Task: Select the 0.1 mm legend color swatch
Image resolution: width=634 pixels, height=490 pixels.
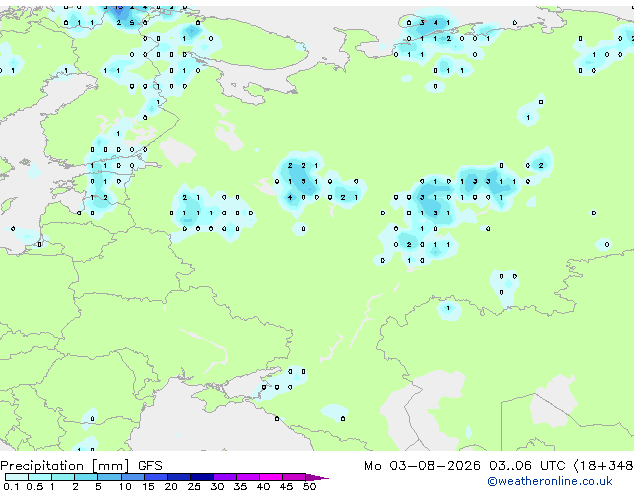Action: pyautogui.click(x=17, y=477)
